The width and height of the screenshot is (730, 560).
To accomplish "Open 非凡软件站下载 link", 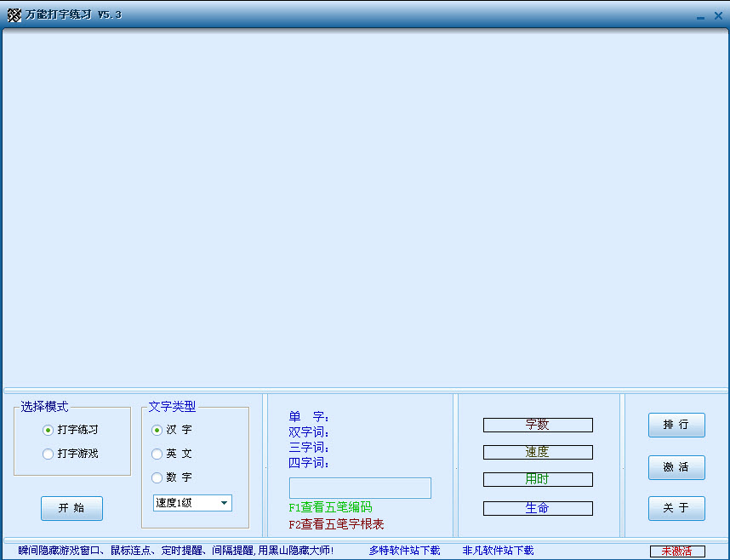I will point(498,551).
